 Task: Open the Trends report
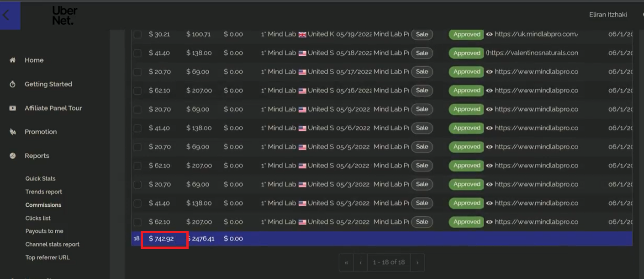pos(44,192)
